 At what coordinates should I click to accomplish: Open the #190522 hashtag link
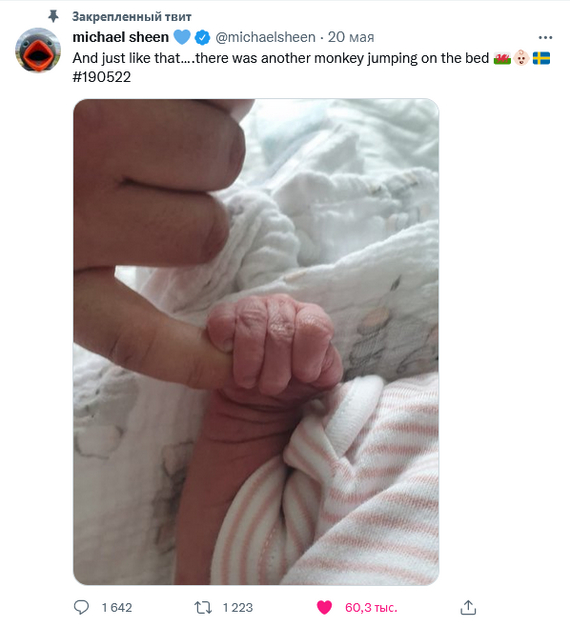click(x=102, y=77)
